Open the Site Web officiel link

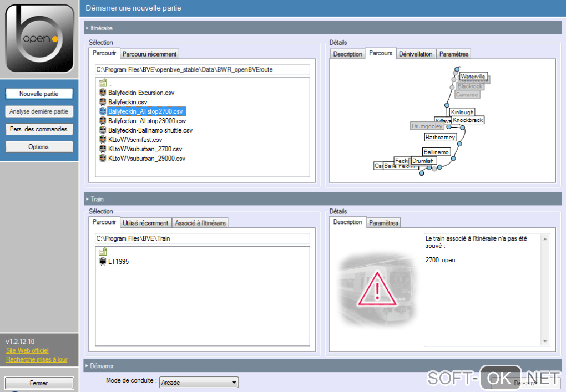[x=27, y=350]
